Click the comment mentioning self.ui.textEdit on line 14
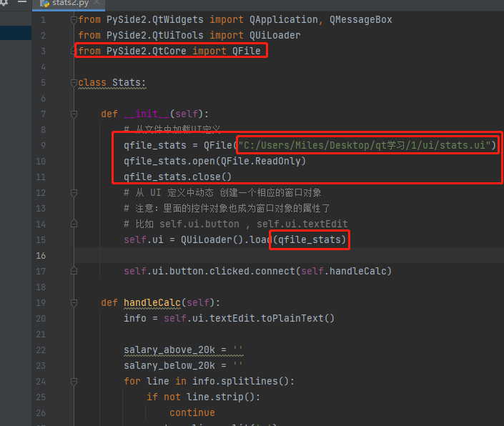 point(236,224)
